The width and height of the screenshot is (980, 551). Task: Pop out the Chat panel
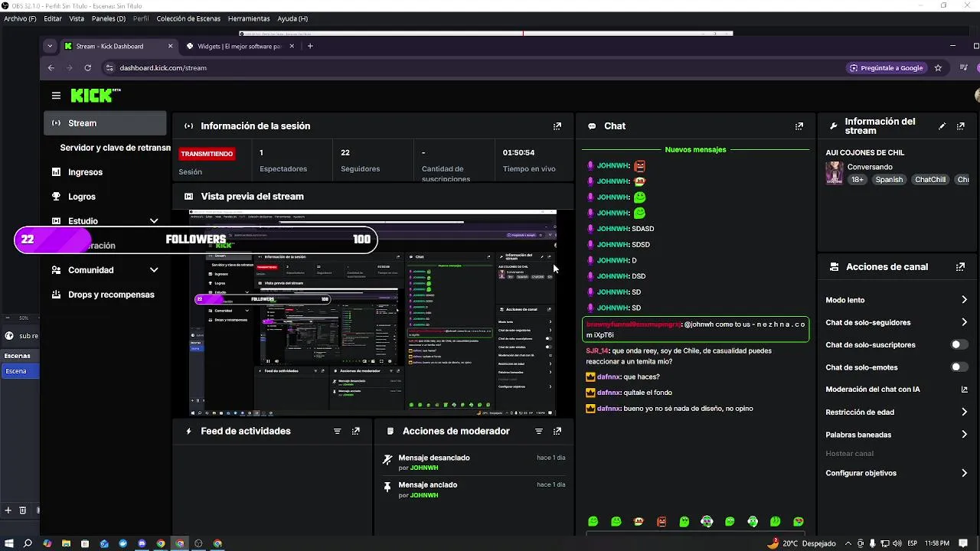[x=799, y=126]
